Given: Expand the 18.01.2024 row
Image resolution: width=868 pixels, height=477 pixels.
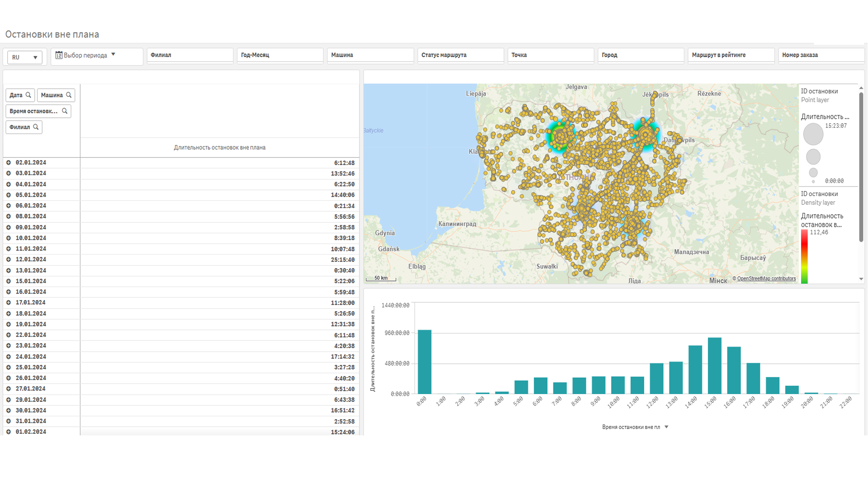Looking at the screenshot, I should click(x=8, y=314).
